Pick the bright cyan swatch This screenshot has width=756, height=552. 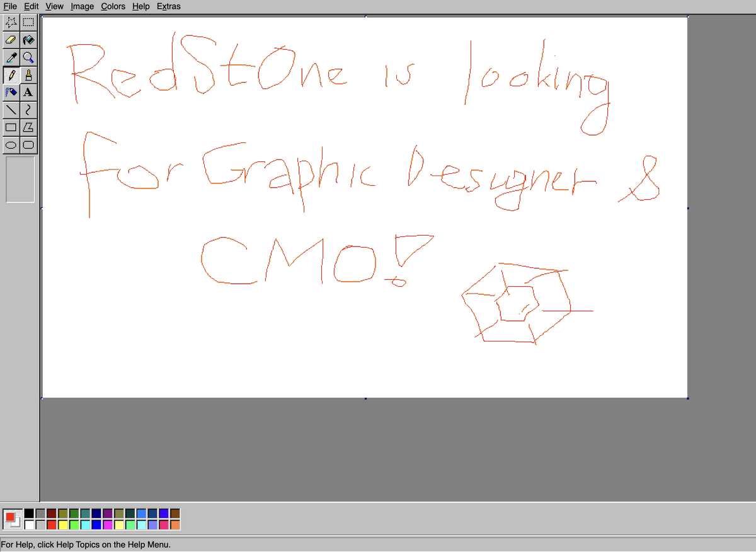tap(86, 525)
